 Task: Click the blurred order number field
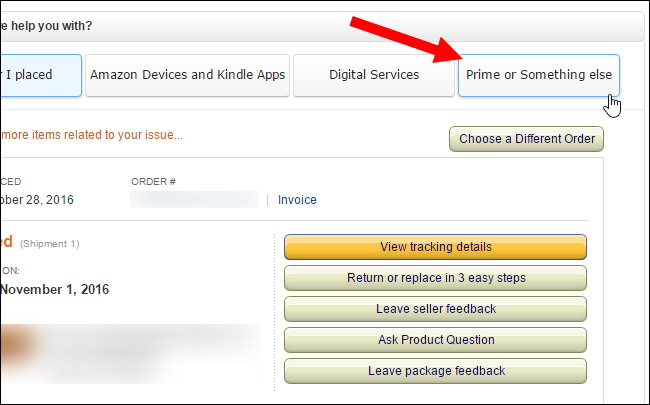tap(194, 199)
